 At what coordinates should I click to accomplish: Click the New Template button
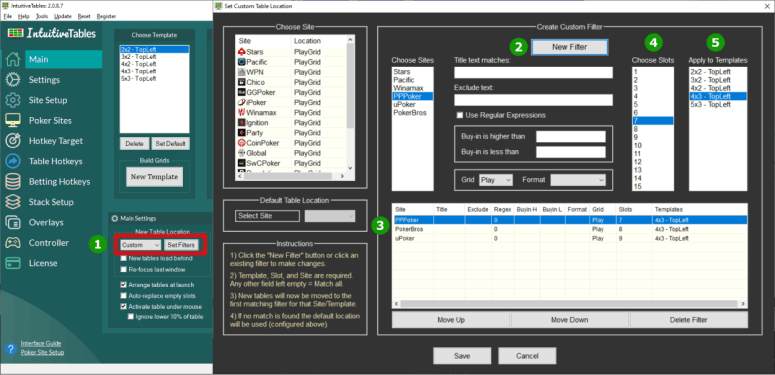pos(154,177)
